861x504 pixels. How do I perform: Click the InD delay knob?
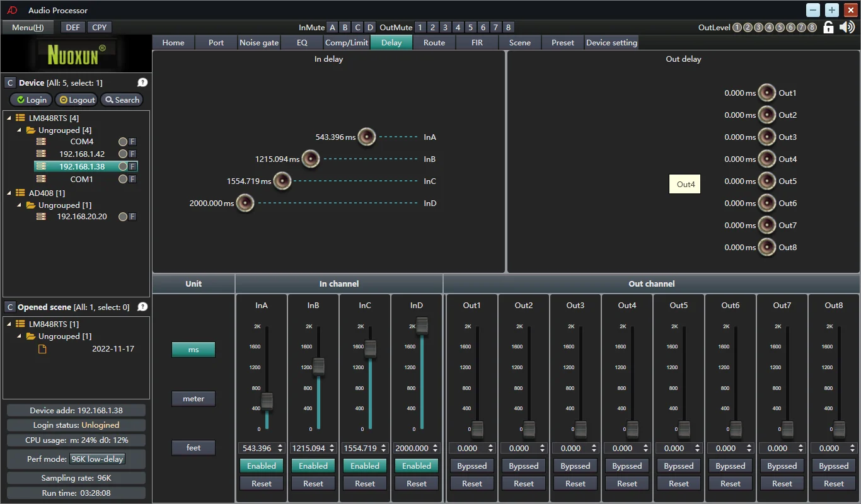click(245, 203)
